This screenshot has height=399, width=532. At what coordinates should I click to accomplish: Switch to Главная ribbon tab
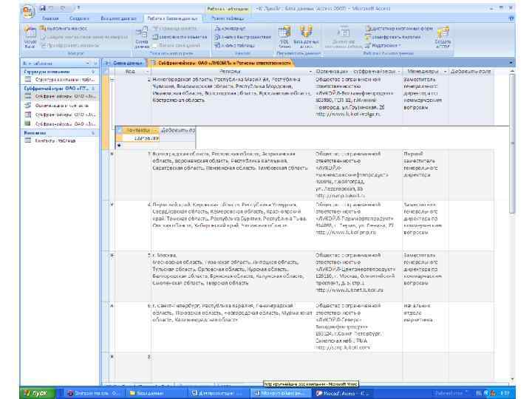[x=50, y=18]
